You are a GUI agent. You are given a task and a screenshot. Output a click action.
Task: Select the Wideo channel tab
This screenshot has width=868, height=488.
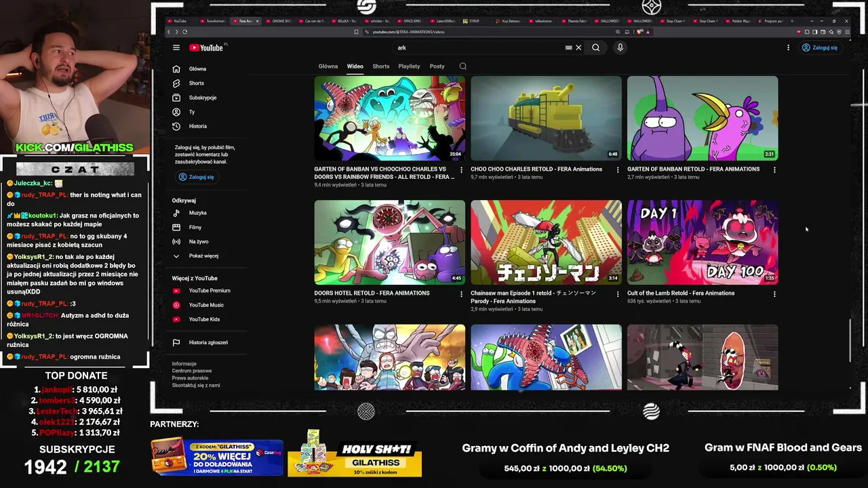(x=355, y=66)
